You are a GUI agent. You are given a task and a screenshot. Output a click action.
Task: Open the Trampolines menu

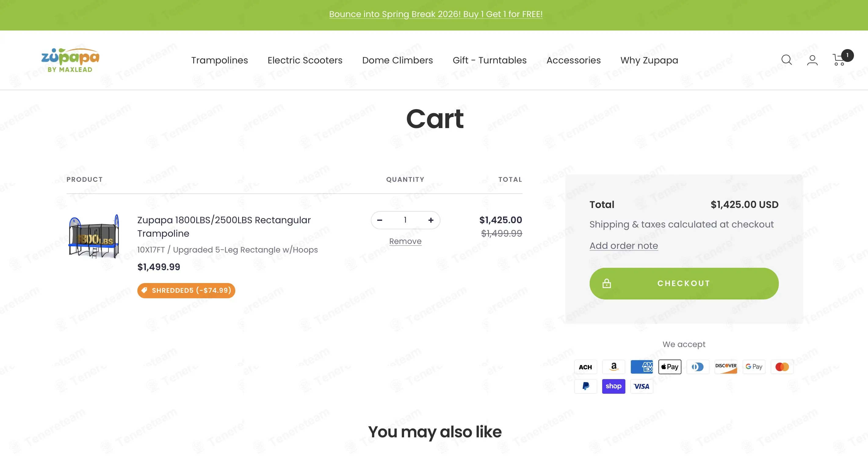tap(220, 60)
